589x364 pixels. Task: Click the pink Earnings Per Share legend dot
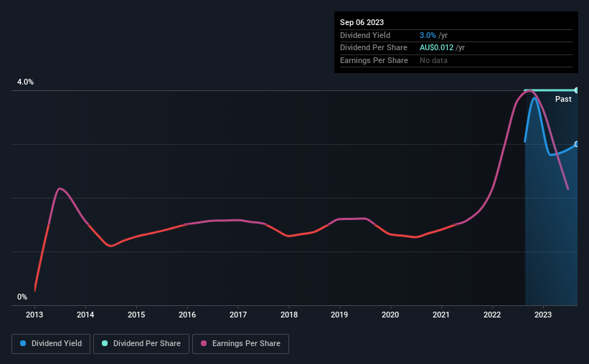[203, 344]
